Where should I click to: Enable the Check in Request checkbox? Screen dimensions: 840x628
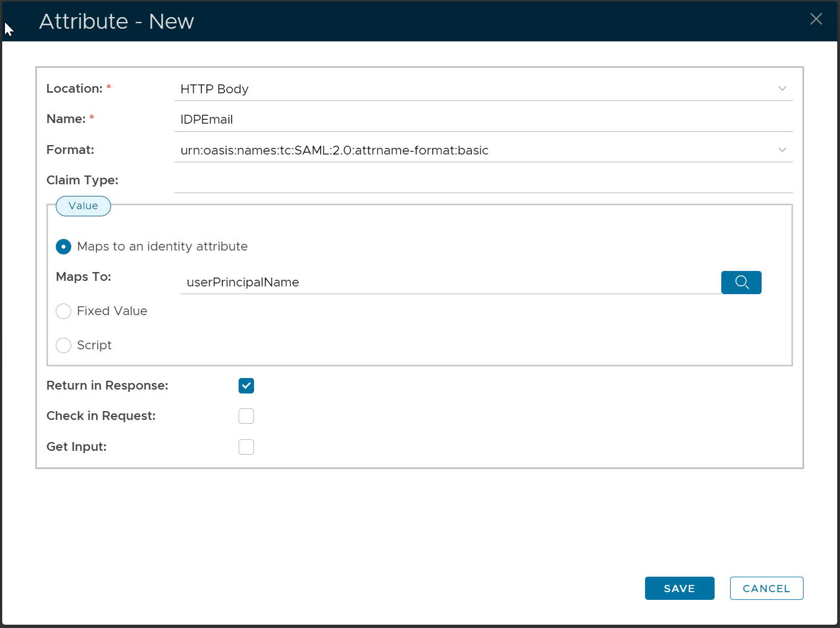click(246, 416)
